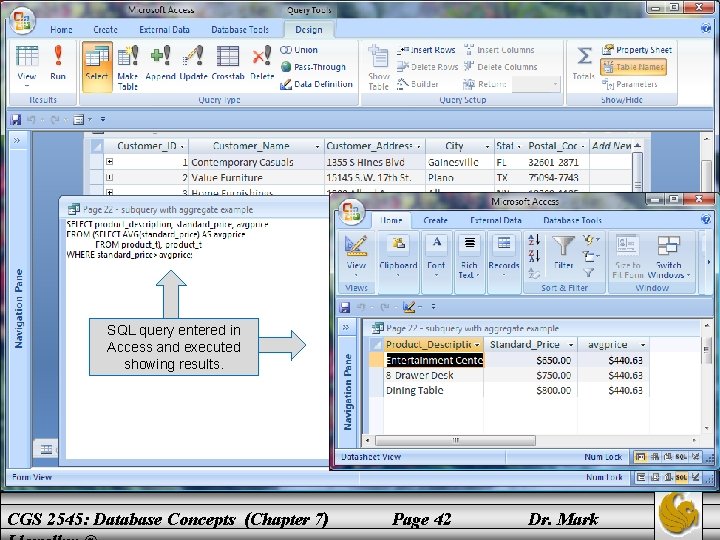Sort ascending in Sort & Filter
720x540 pixels.
[x=534, y=240]
